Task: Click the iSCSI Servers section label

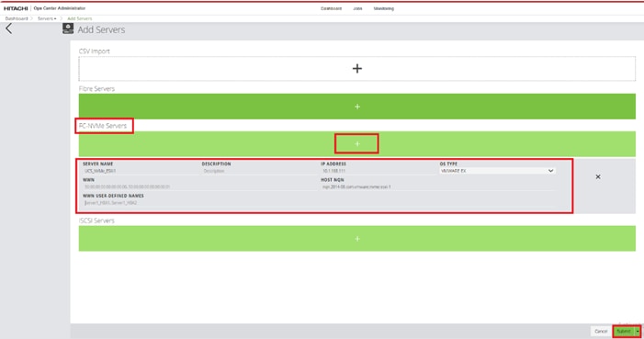Action: (x=97, y=220)
